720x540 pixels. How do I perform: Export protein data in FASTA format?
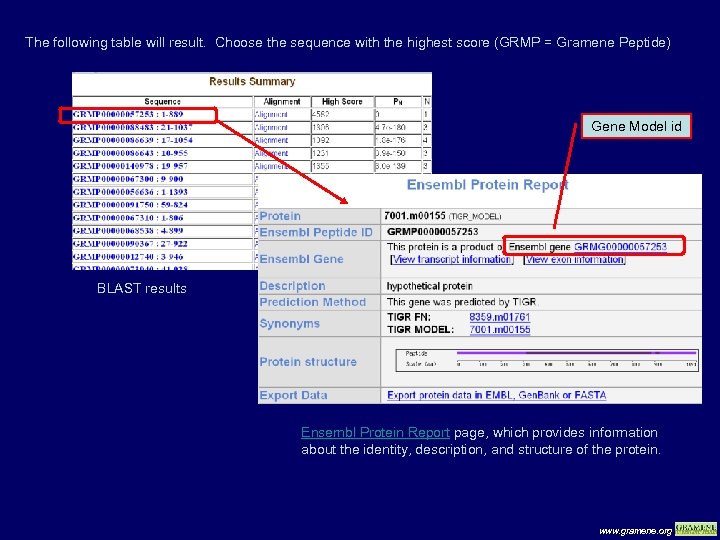pyautogui.click(x=590, y=395)
